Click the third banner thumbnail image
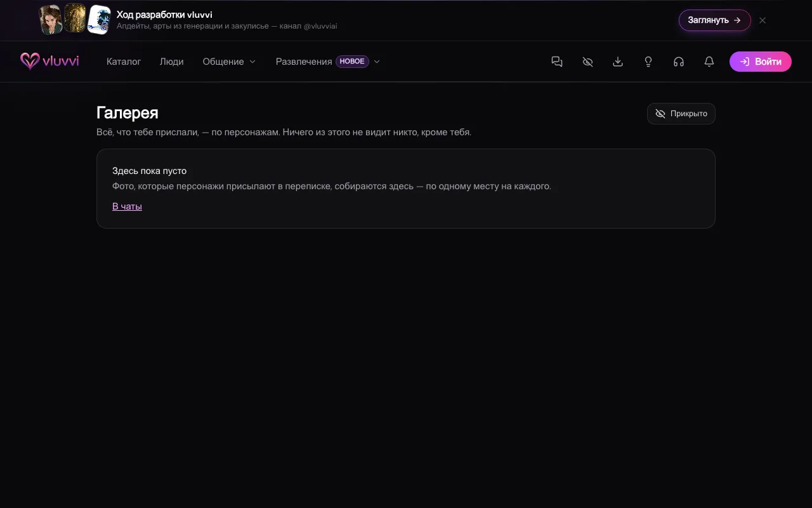The height and width of the screenshot is (508, 812). [x=99, y=20]
